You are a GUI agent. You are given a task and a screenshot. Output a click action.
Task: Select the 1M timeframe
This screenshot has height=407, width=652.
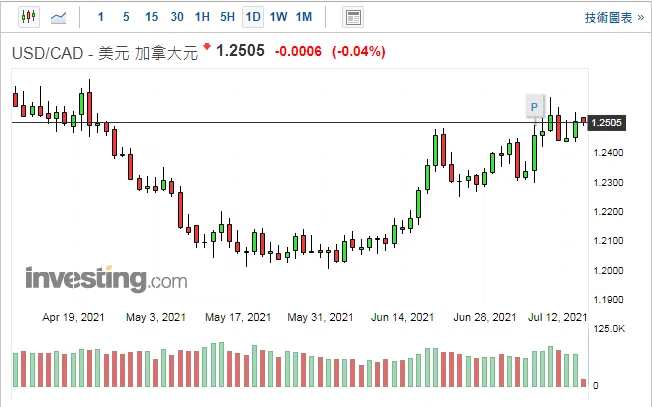[304, 17]
